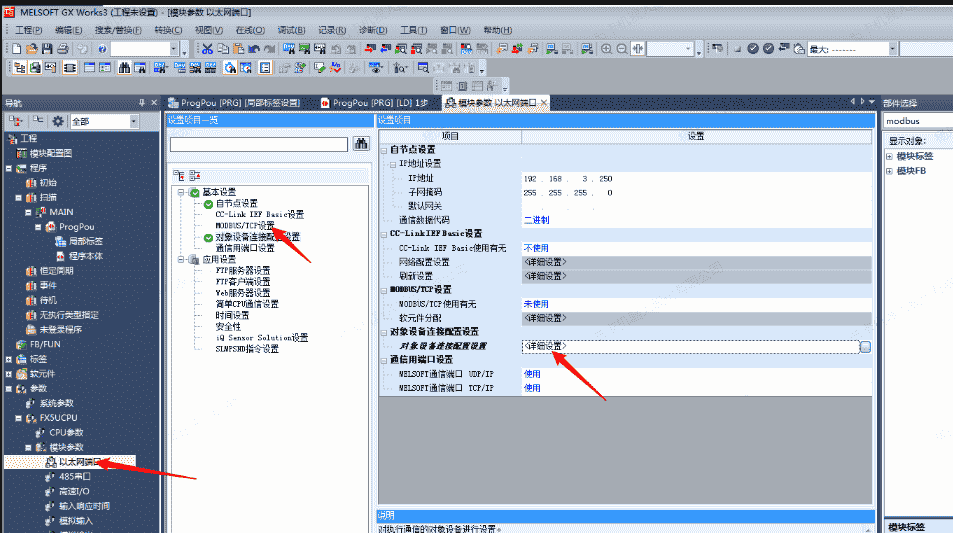This screenshot has width=953, height=533.
Task: Click the settings item search input field
Action: point(258,145)
